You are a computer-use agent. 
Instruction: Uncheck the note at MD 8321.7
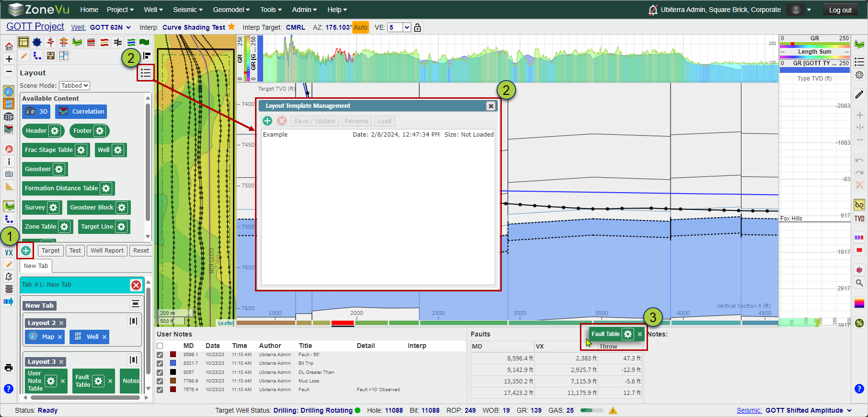pyautogui.click(x=160, y=363)
